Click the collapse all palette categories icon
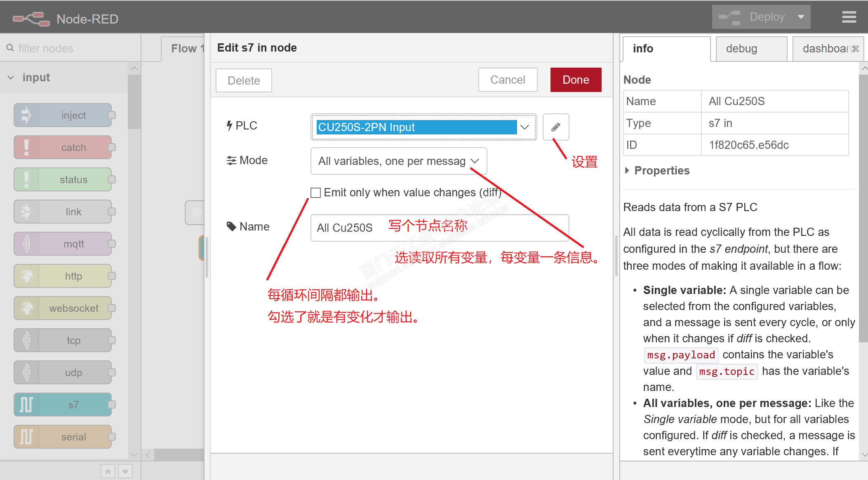Image resolution: width=868 pixels, height=480 pixels. pos(107,471)
